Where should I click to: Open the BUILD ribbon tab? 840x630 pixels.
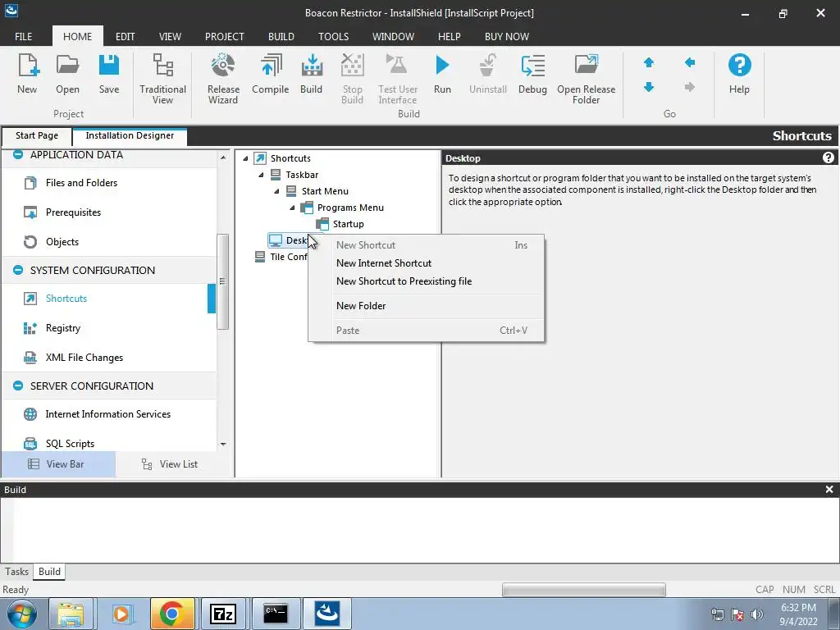[x=281, y=36]
